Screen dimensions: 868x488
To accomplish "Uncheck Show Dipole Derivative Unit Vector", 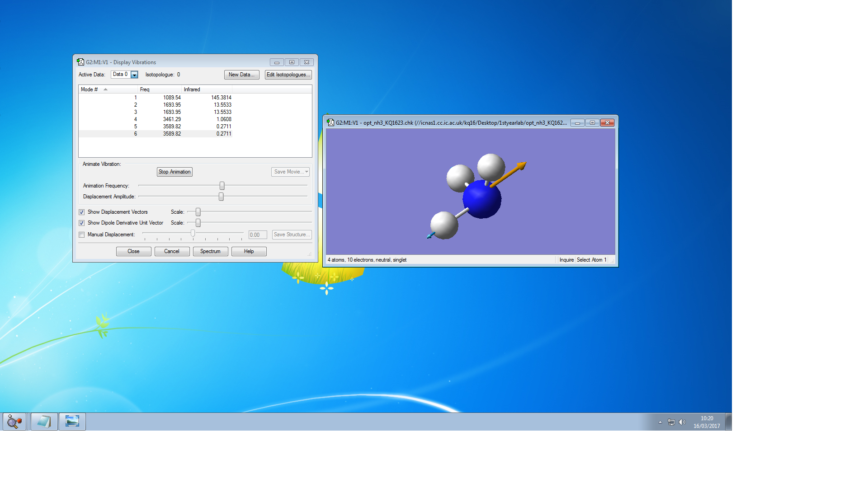I will coord(82,223).
